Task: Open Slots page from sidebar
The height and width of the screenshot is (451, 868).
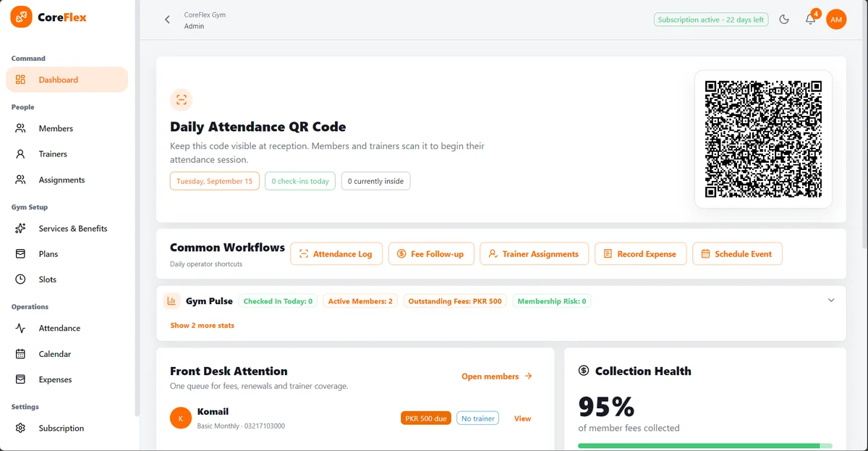Action: coord(67,279)
